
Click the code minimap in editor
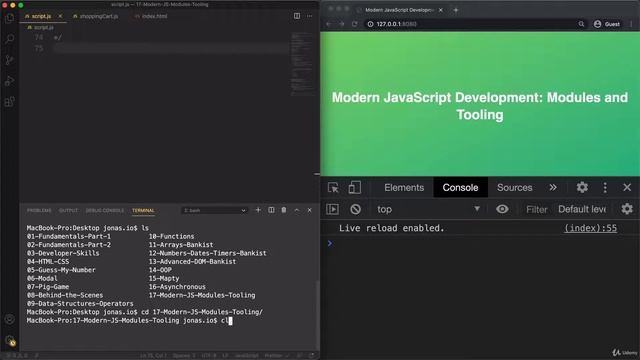click(302, 63)
